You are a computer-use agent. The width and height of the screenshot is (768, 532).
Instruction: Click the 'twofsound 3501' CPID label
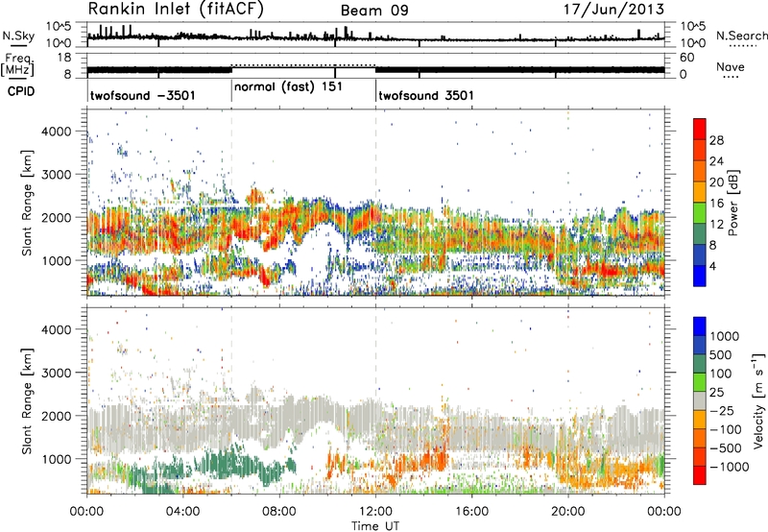pos(426,95)
